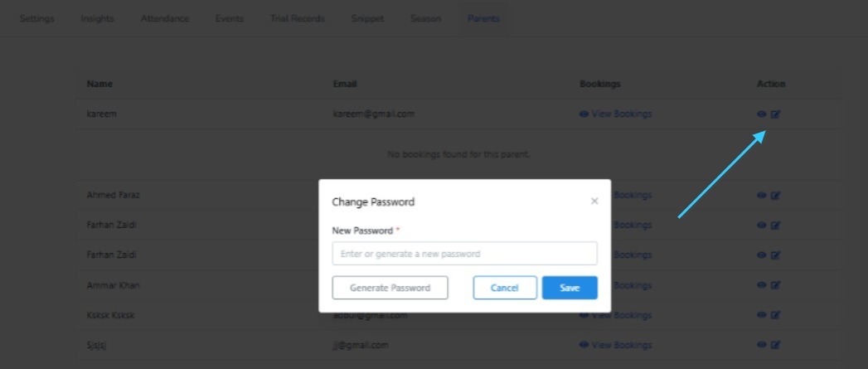Click the edit icon for Ammar Khan
Screen dimensions: 868x369
click(x=775, y=284)
